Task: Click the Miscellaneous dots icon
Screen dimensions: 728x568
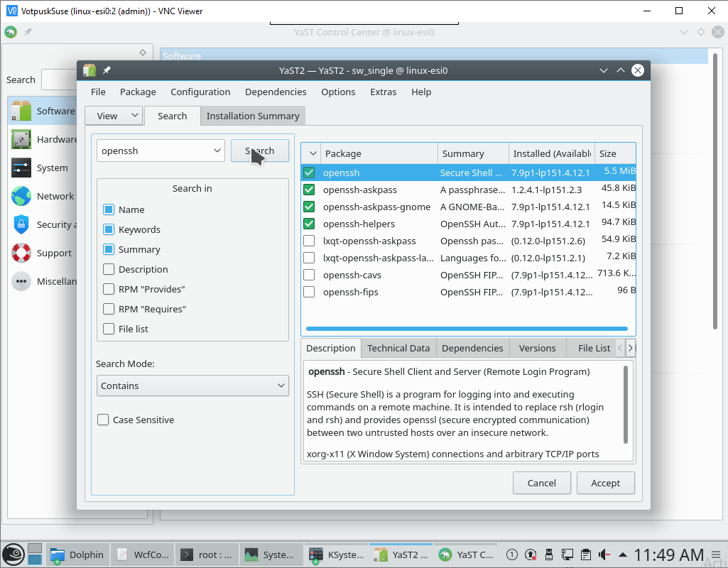Action: pos(21,281)
